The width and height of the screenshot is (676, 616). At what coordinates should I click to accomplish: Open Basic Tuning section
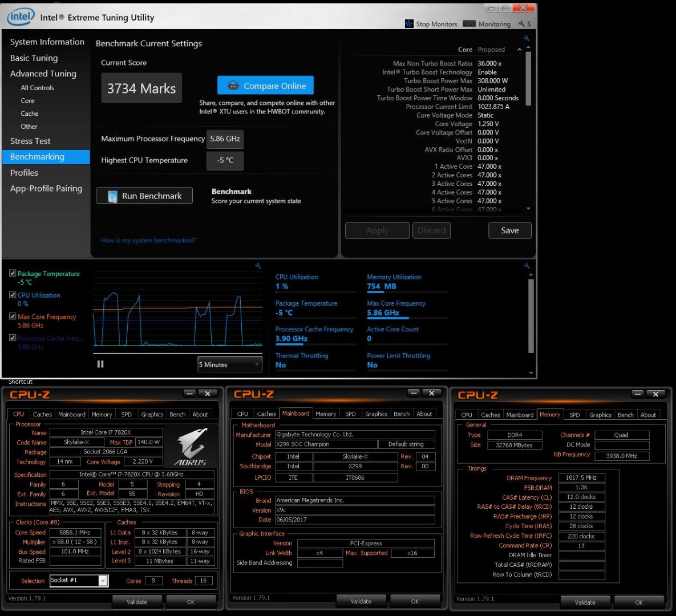[34, 58]
